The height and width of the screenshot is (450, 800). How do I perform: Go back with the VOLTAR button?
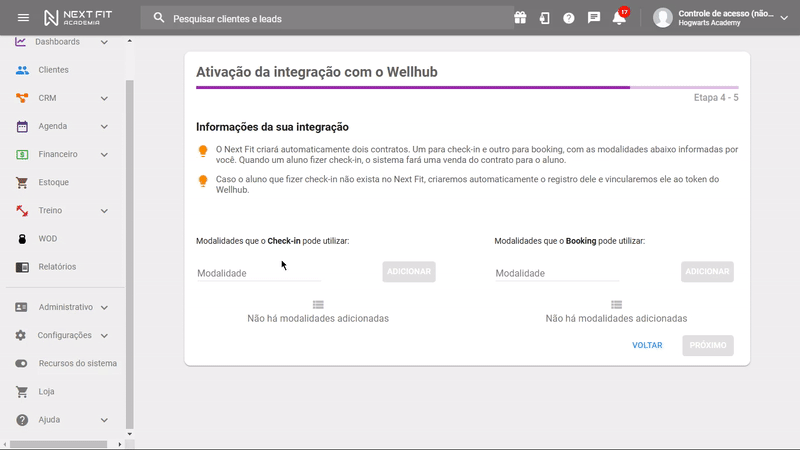[647, 345]
